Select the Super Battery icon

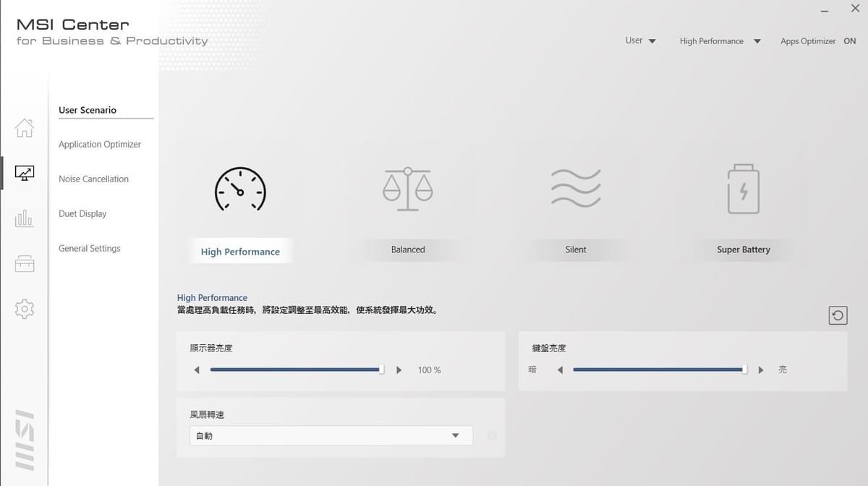coord(744,189)
